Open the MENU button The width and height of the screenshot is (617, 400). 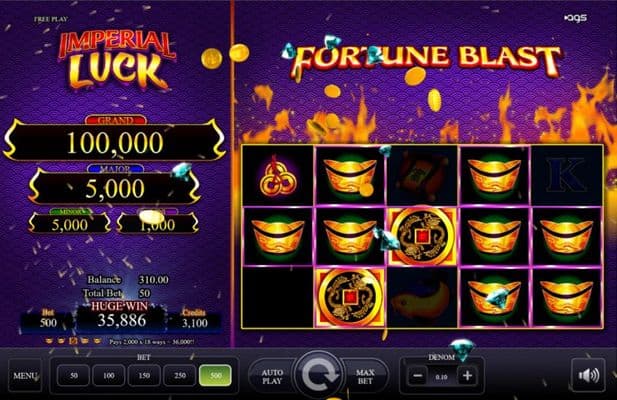[25, 376]
